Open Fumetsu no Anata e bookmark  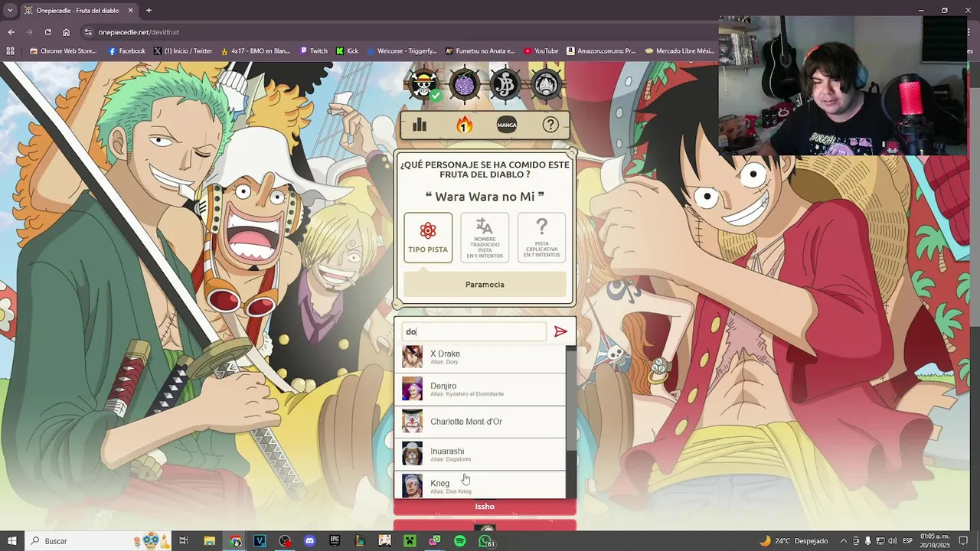480,51
